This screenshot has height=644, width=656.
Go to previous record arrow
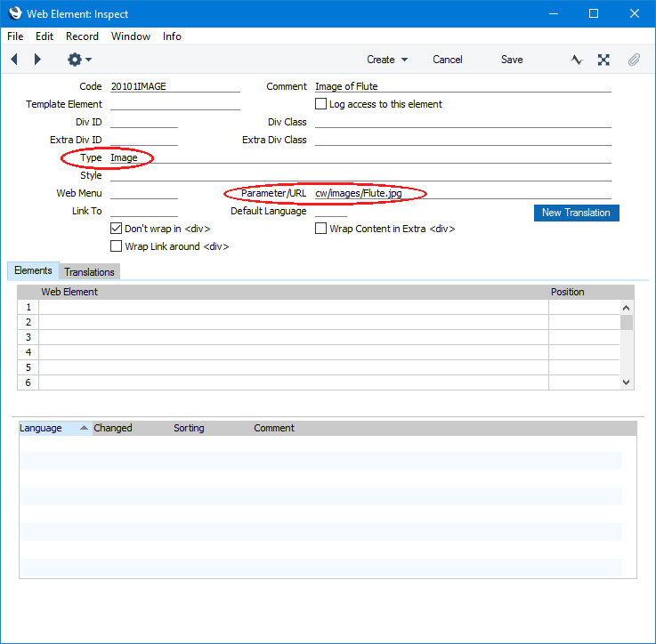coord(14,60)
